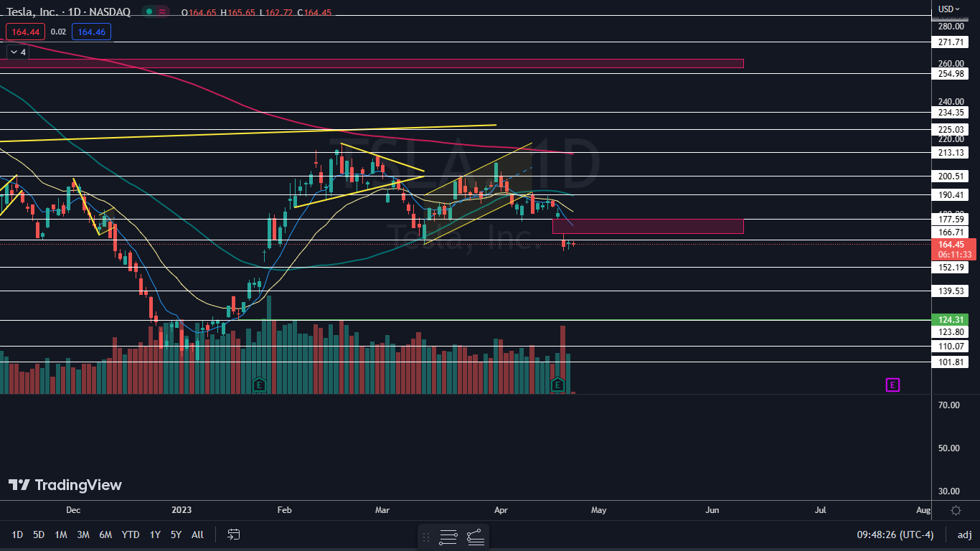Click the 2023 label on time axis

click(x=182, y=510)
